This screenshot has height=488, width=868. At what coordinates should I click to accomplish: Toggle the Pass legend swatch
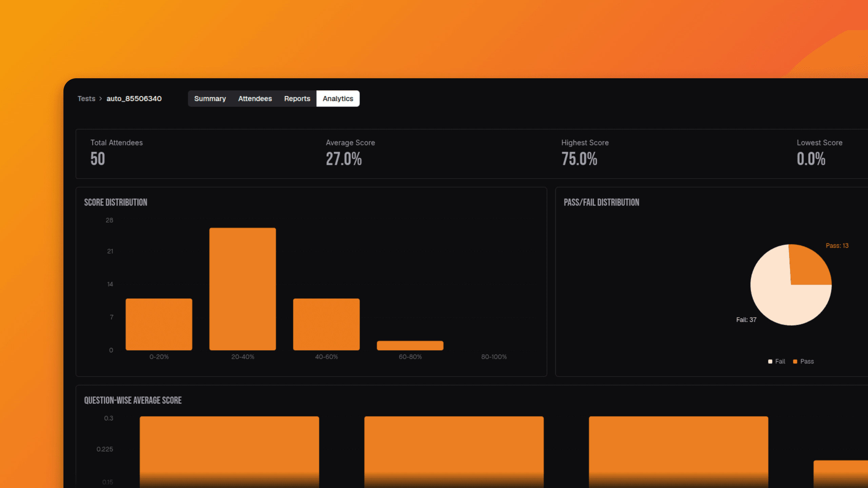(x=795, y=362)
